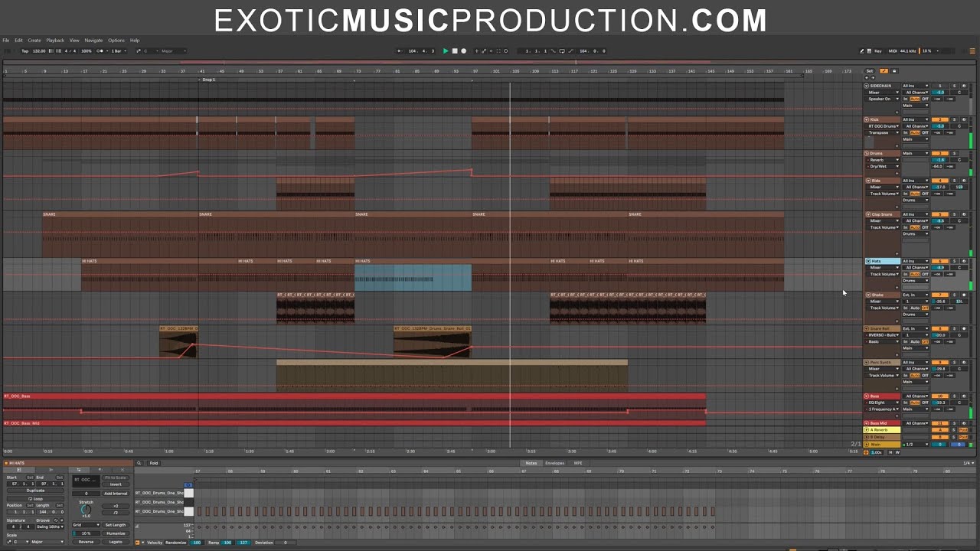Toggle scale mode icon in control bar

(x=139, y=51)
